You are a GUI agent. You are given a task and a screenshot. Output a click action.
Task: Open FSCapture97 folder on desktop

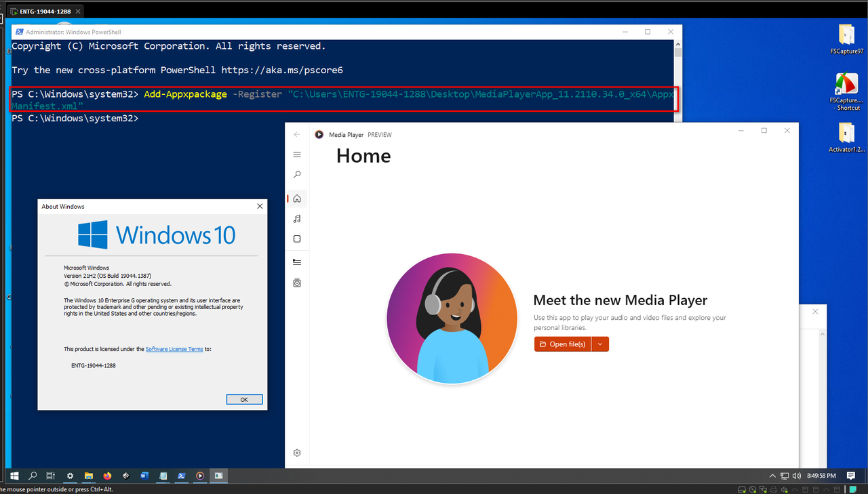click(x=846, y=39)
